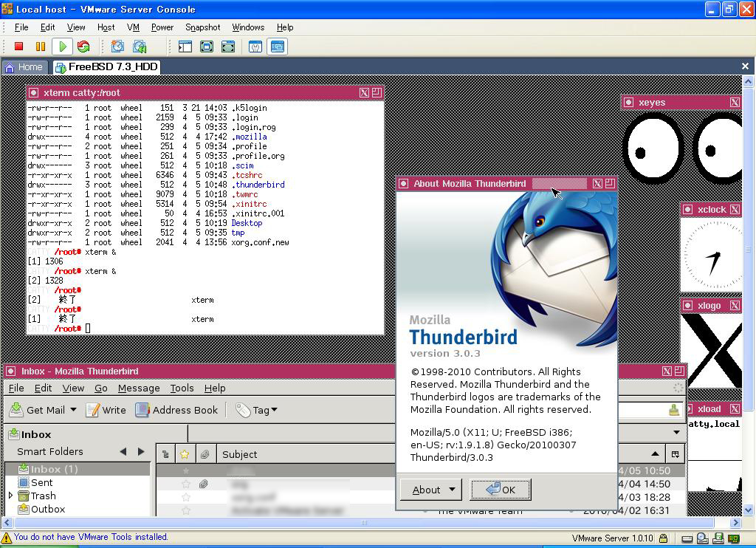756x548 pixels.
Task: Click the About Mozilla Thunderbird window menu icon
Action: click(404, 183)
